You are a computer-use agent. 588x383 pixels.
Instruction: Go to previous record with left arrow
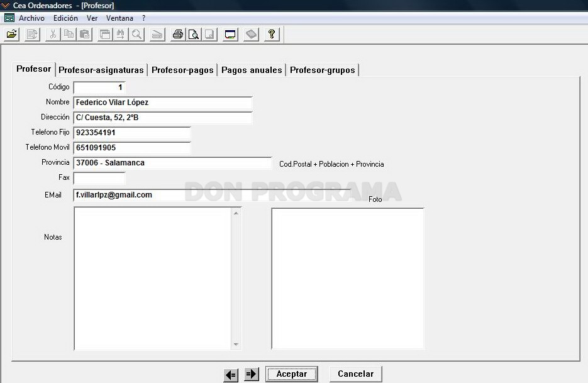coord(231,374)
